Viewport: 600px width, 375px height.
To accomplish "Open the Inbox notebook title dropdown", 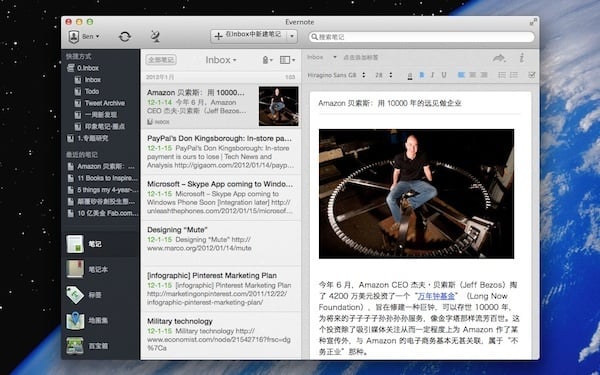I will tap(221, 60).
